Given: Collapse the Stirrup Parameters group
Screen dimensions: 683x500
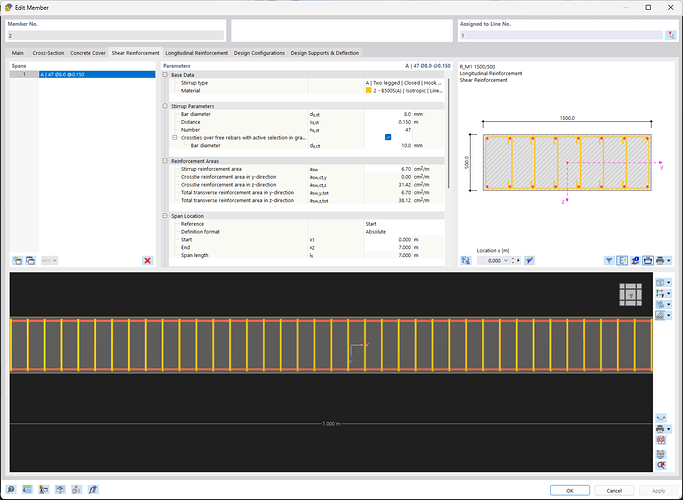Looking at the screenshot, I should [x=165, y=105].
